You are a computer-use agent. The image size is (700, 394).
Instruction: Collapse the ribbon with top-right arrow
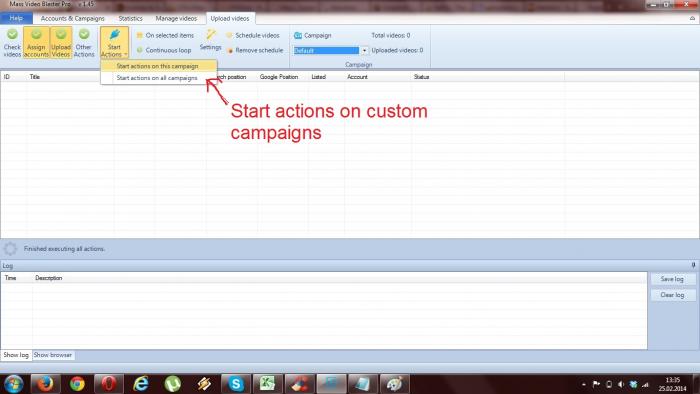point(692,18)
